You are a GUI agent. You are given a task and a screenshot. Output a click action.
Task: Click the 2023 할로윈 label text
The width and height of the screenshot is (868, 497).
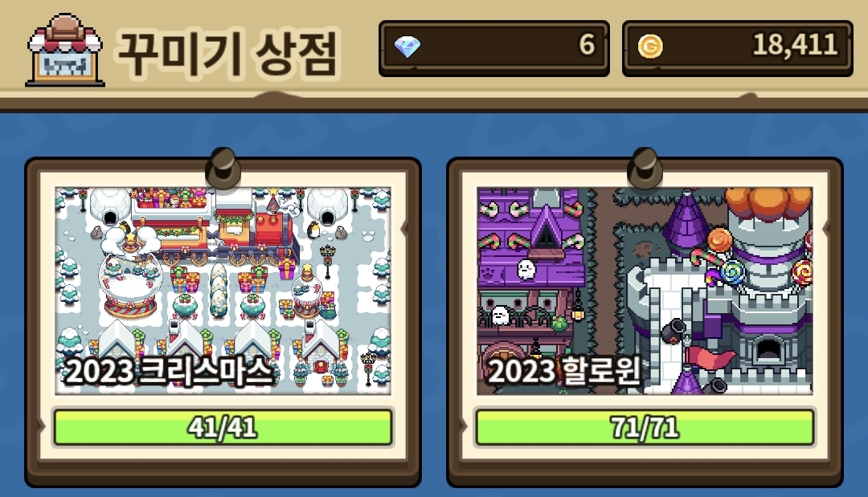(565, 371)
